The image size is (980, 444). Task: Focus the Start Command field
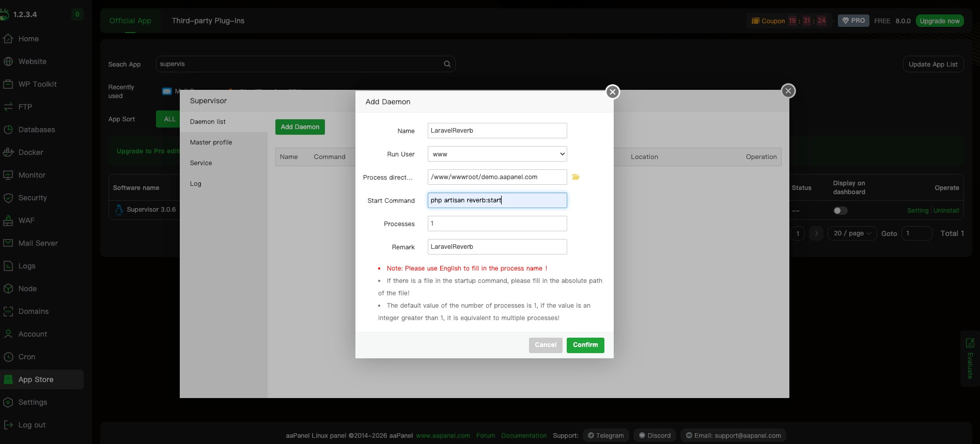point(497,200)
